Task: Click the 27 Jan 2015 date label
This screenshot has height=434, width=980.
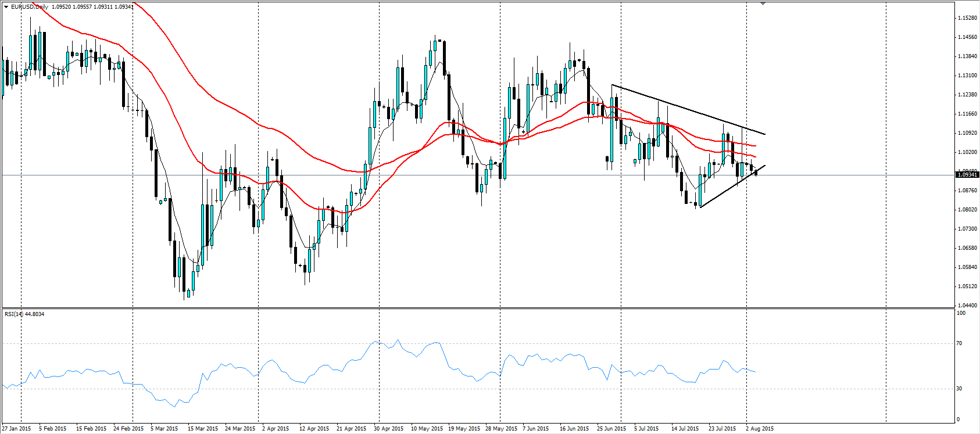Action: (16, 429)
